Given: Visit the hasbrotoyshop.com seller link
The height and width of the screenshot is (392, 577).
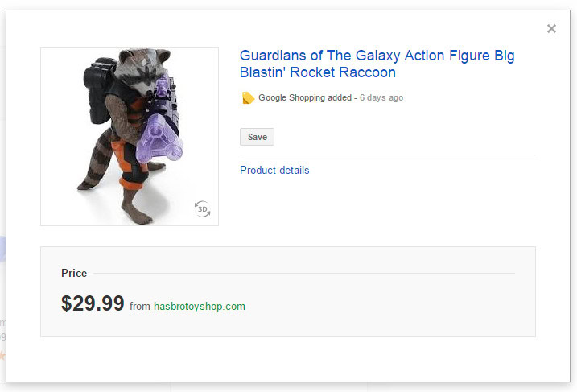Looking at the screenshot, I should coord(200,307).
